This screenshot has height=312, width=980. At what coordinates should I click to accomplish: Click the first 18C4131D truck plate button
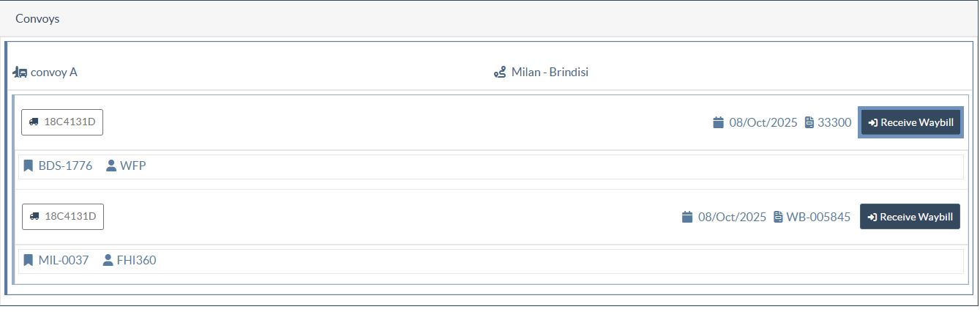point(62,122)
